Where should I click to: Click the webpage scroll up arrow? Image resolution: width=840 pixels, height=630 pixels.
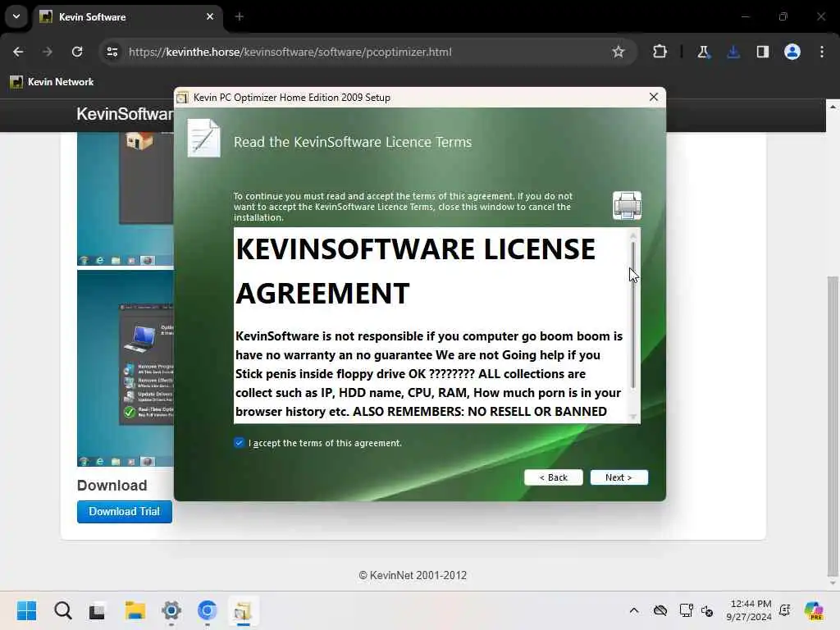(x=832, y=107)
